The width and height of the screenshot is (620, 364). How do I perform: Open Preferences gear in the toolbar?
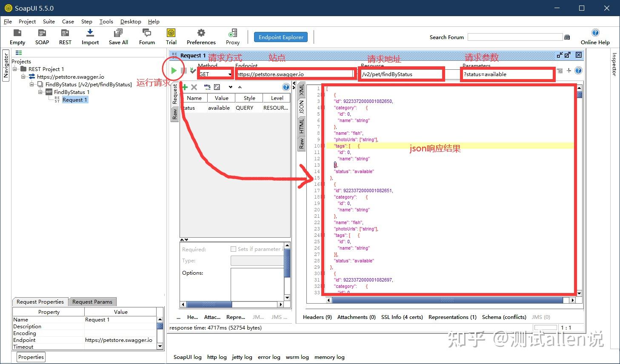click(x=201, y=37)
